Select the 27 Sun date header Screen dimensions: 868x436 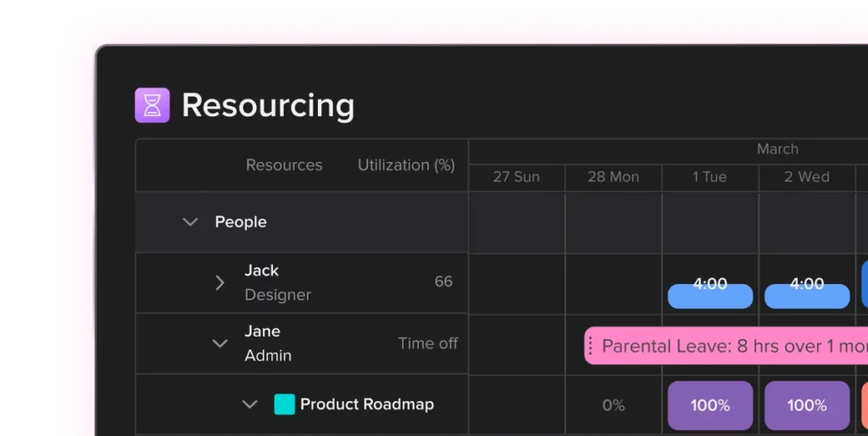tap(516, 177)
